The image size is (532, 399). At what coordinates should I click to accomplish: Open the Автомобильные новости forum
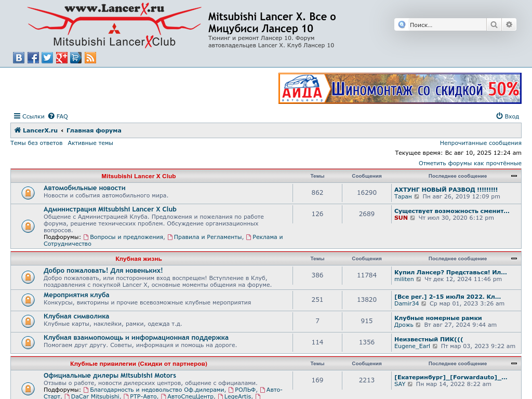(x=85, y=188)
